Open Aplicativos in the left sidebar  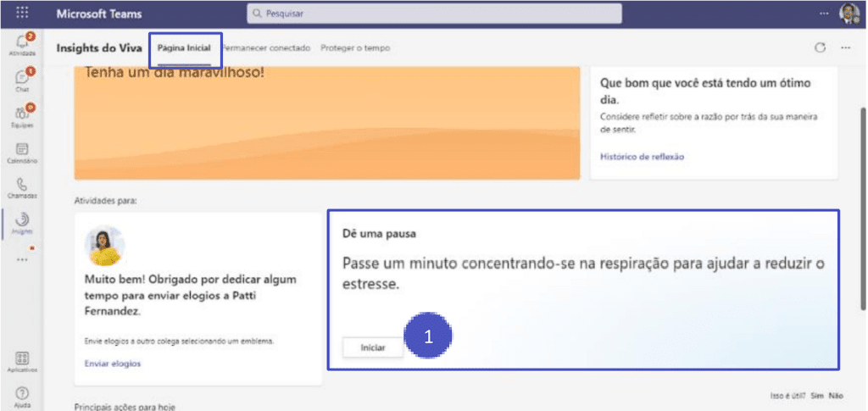click(x=22, y=362)
